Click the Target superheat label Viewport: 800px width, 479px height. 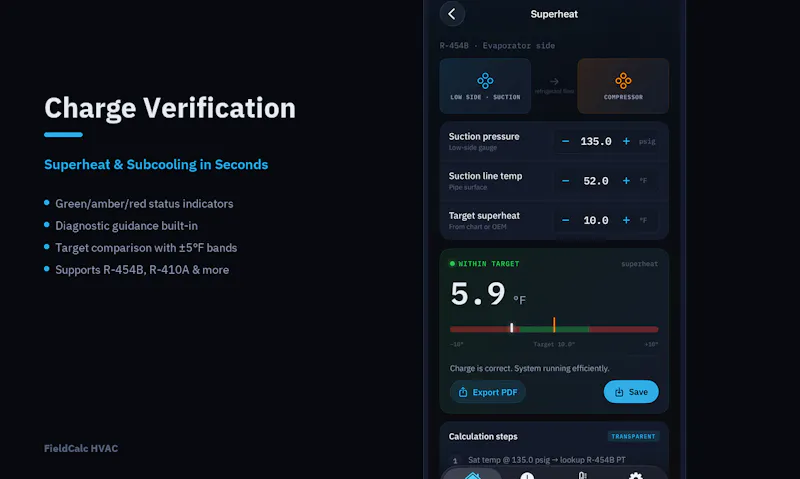[x=484, y=216]
